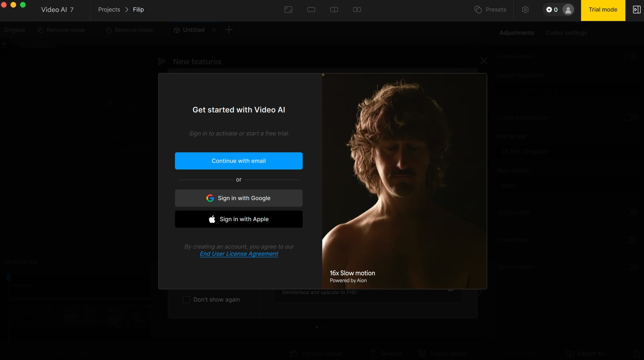Open the Presets panel

point(490,10)
